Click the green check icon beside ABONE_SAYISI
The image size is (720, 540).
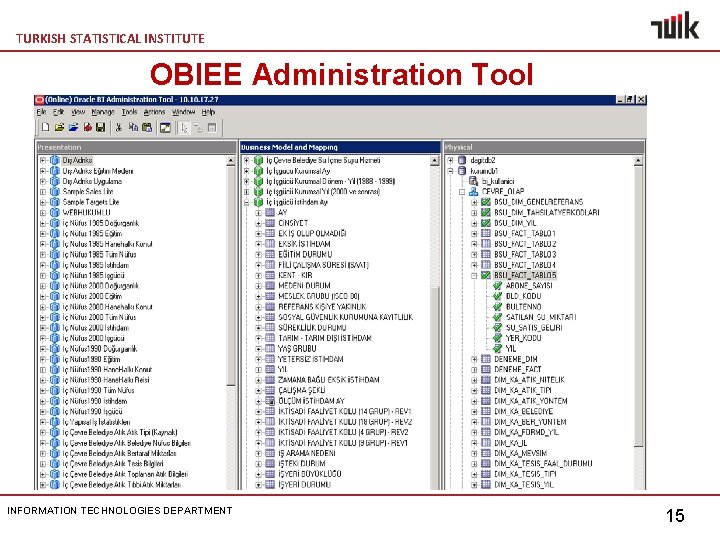tap(497, 286)
